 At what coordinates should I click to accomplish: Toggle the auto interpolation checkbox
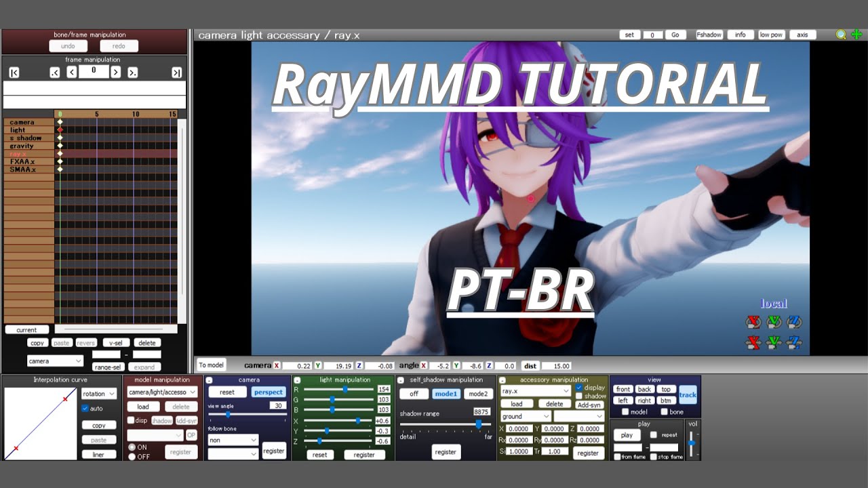pos(85,409)
